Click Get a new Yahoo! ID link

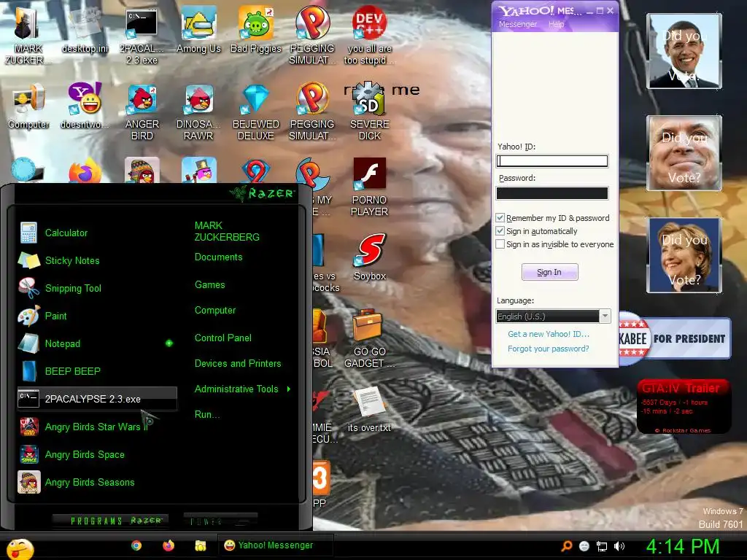pos(549,334)
